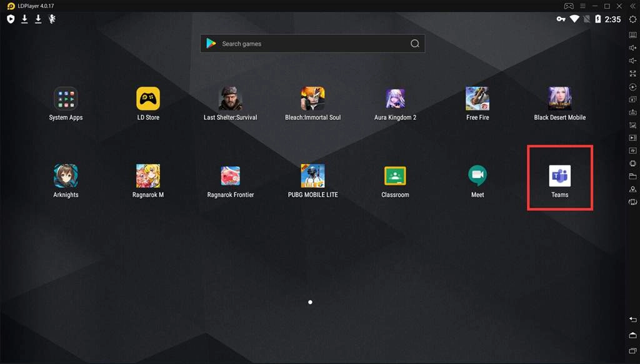Image resolution: width=640 pixels, height=364 pixels.
Task: Open the LD Store app
Action: pyautogui.click(x=148, y=99)
